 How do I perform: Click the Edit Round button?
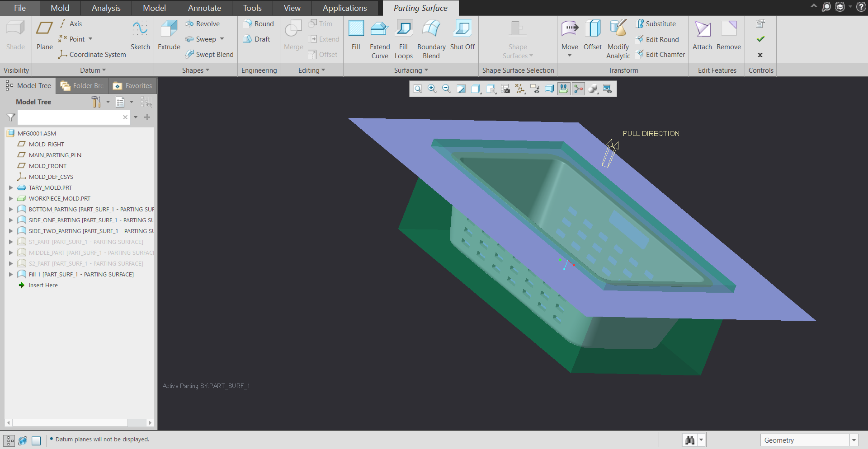click(657, 39)
